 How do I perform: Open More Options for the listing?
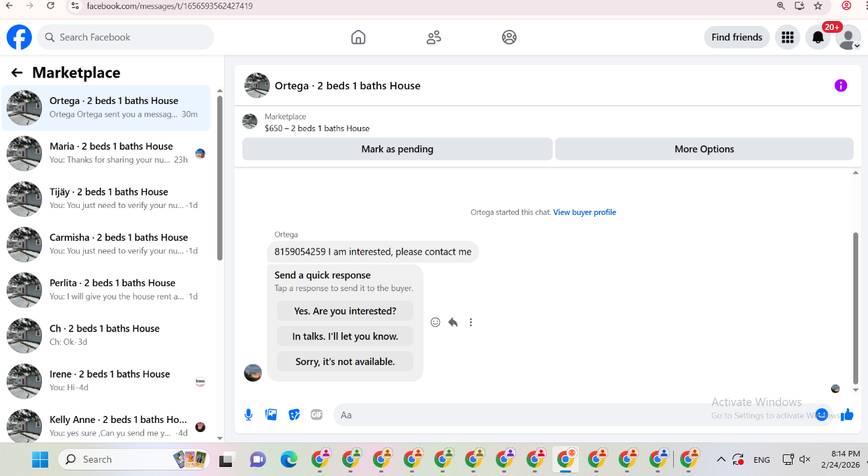click(704, 149)
